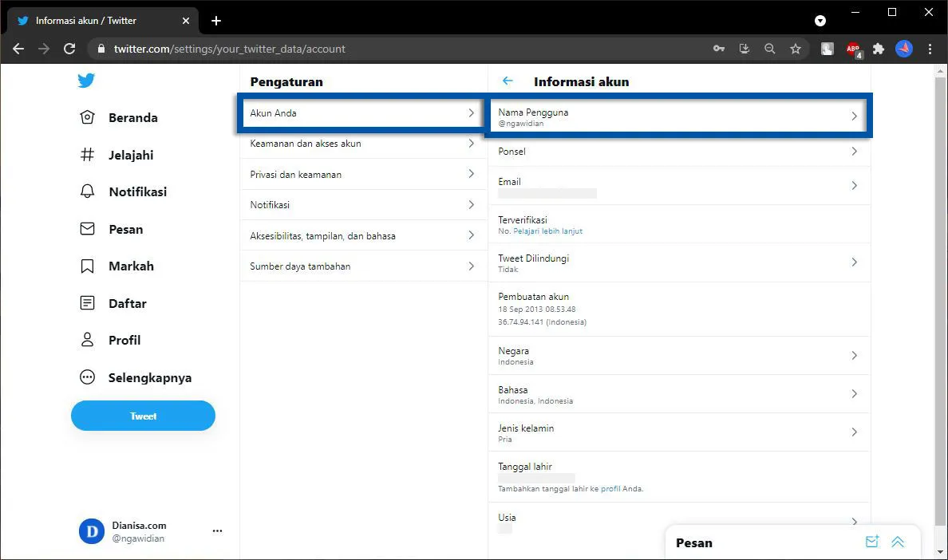Screen dimensions: 948x560
Task: Click the browser address bar
Action: [x=319, y=49]
